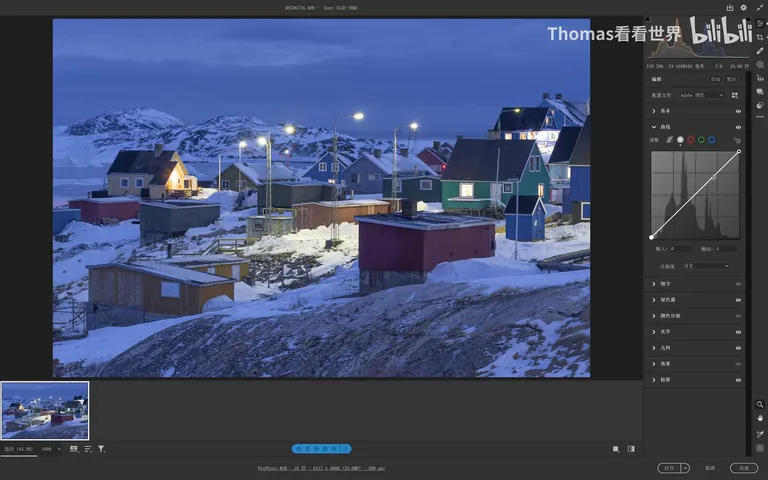Click the bottom-left endpoint of the tone curve
This screenshot has width=768, height=480.
click(x=651, y=238)
